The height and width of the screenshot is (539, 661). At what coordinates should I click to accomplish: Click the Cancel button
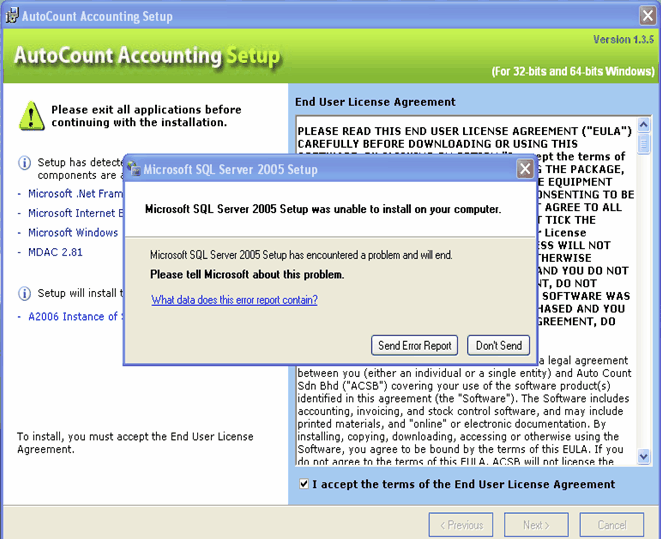click(612, 525)
